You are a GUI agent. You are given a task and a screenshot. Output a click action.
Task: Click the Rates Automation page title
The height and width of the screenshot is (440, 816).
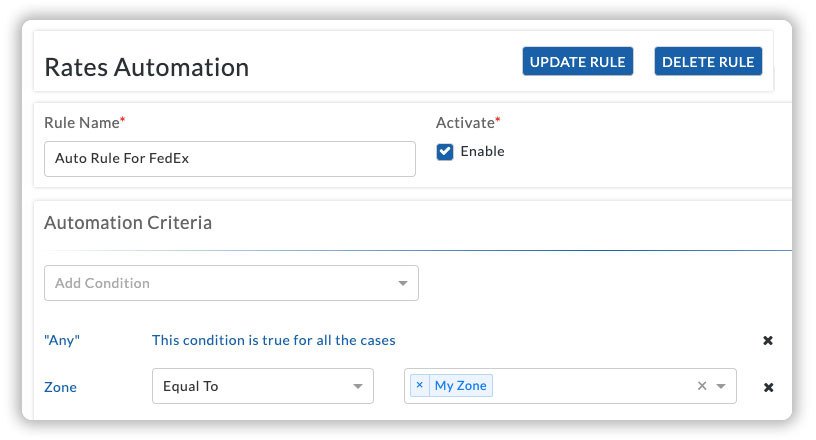coord(147,67)
